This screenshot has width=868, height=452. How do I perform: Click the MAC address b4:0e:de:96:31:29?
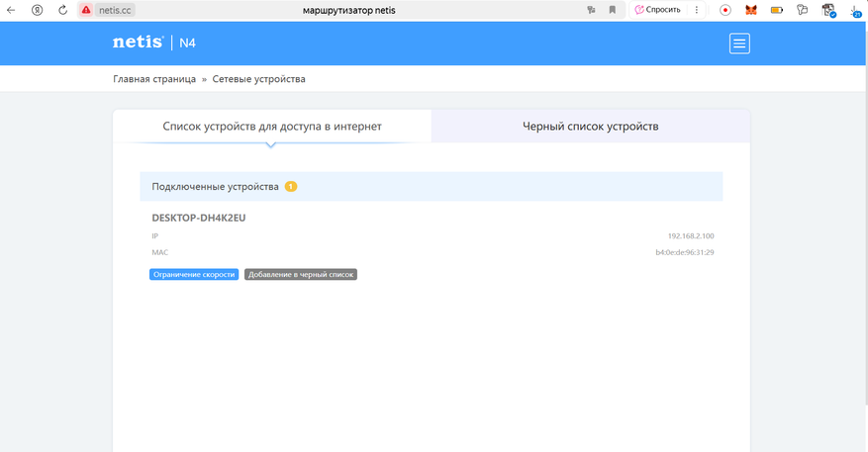point(685,252)
